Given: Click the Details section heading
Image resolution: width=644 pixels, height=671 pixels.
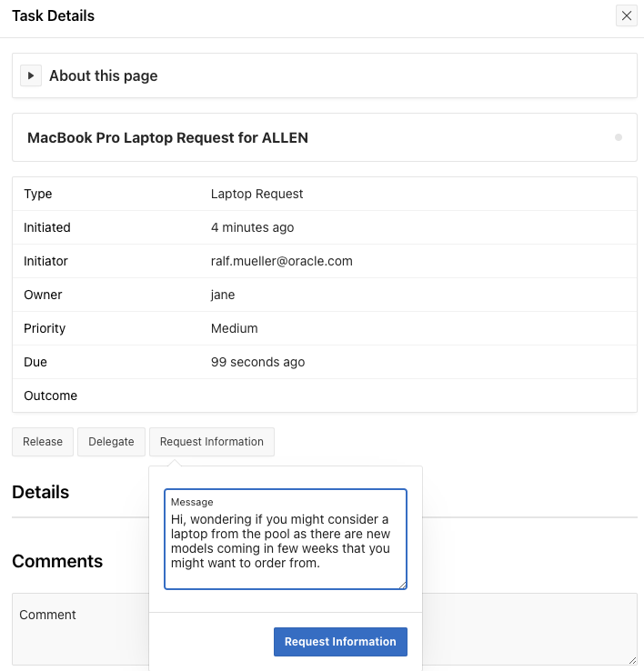Looking at the screenshot, I should 41,492.
